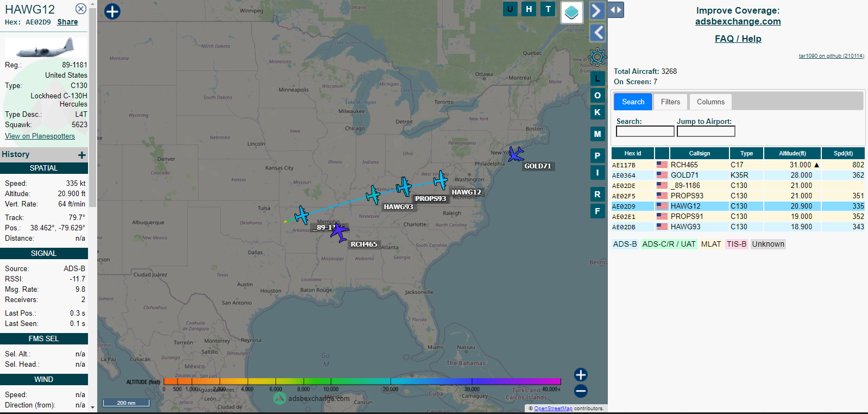This screenshot has width=868, height=414.
Task: Open the adsbexchange.com coverage link
Action: [x=738, y=21]
